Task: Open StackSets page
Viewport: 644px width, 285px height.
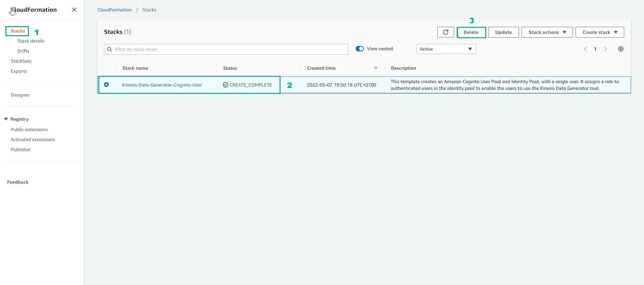Action: (x=21, y=61)
